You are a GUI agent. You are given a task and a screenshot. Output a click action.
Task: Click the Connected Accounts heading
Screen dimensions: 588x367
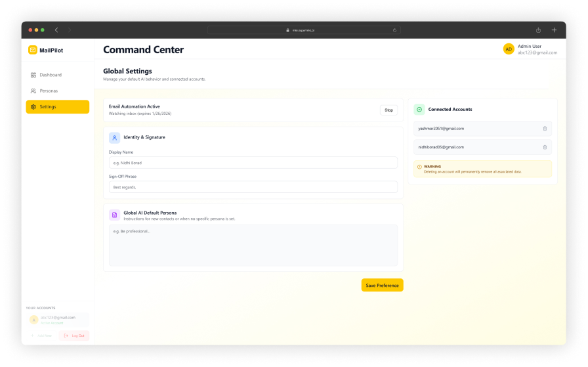(x=450, y=110)
